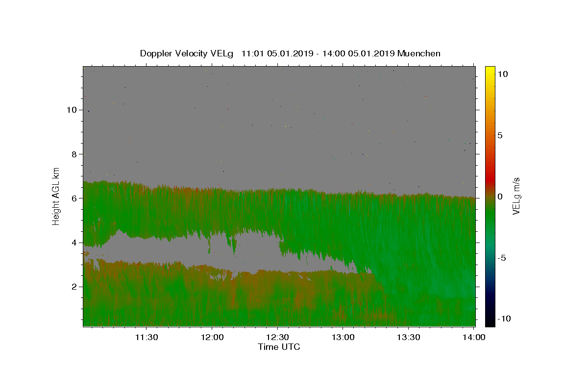Screen dimensions: 588x392
Task: Click the colorbar tick value 0
Action: click(500, 196)
